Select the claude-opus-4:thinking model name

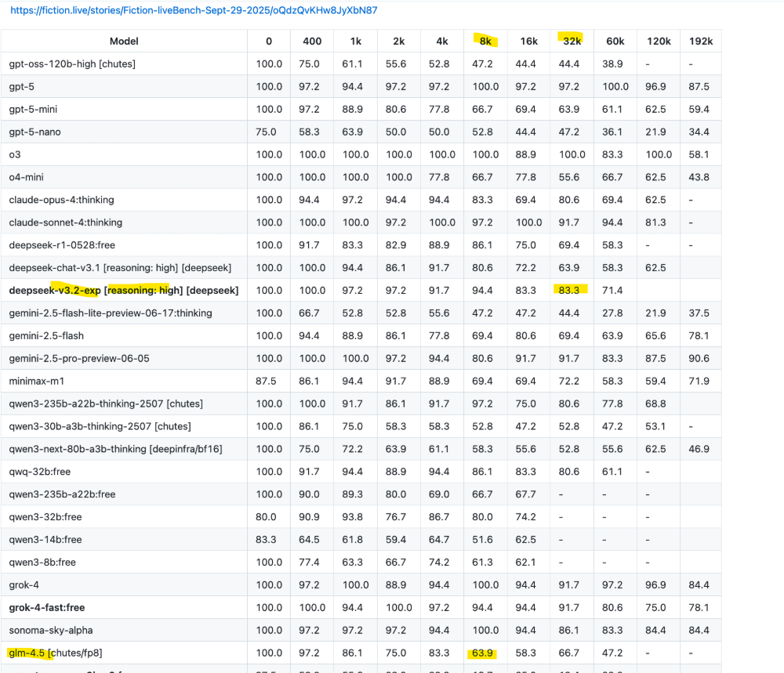point(61,200)
